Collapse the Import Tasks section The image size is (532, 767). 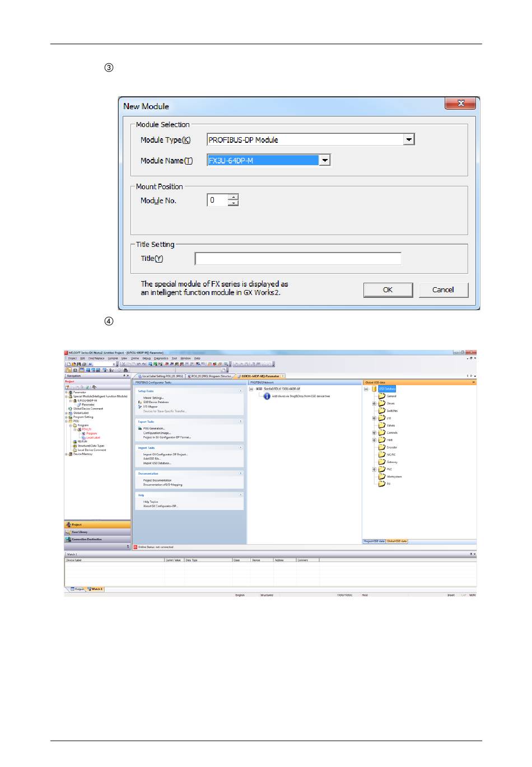click(x=241, y=448)
